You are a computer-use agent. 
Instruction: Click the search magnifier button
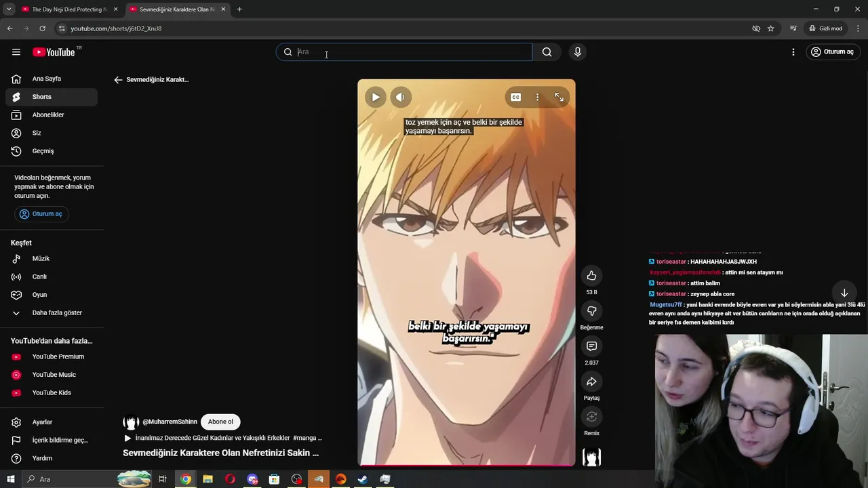[547, 52]
